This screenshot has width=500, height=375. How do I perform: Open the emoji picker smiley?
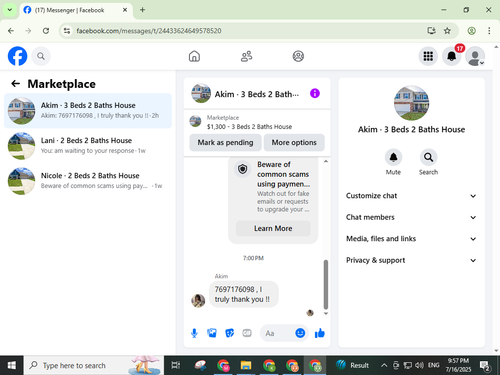pyautogui.click(x=300, y=333)
